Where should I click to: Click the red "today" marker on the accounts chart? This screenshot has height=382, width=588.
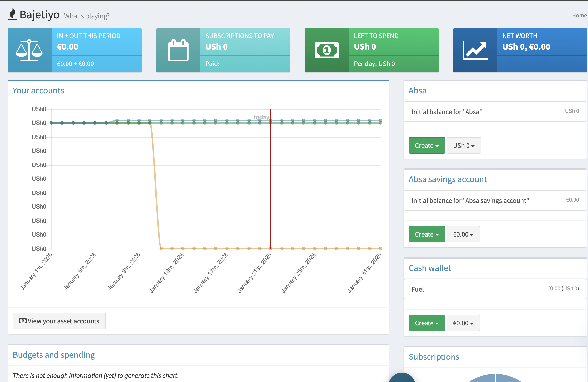click(270, 173)
